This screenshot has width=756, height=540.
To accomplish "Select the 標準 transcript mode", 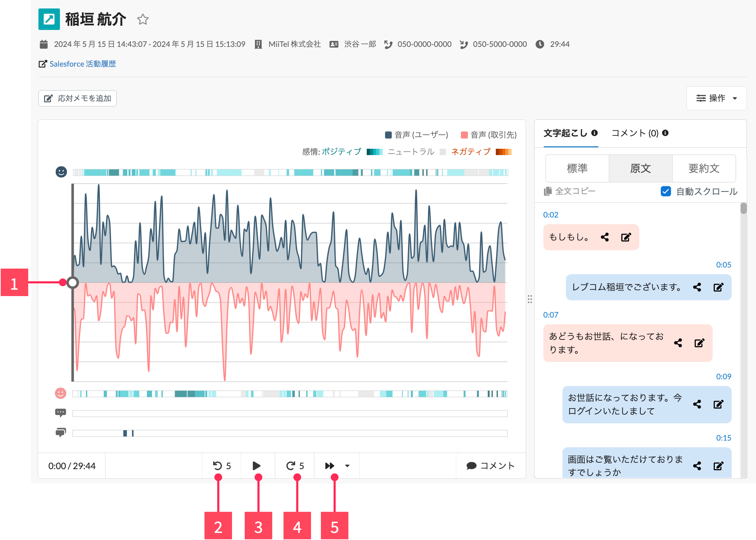I will tap(577, 168).
